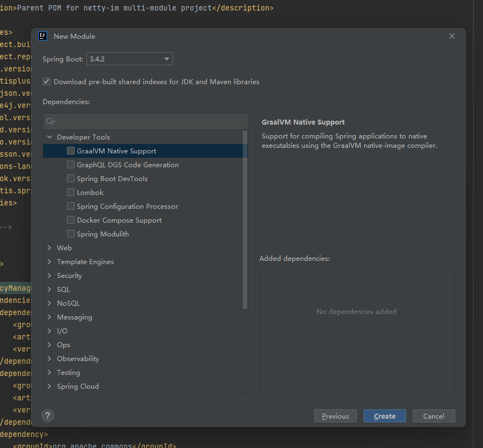Expand the Spring Cloud category
This screenshot has height=448, width=483.
50,387
